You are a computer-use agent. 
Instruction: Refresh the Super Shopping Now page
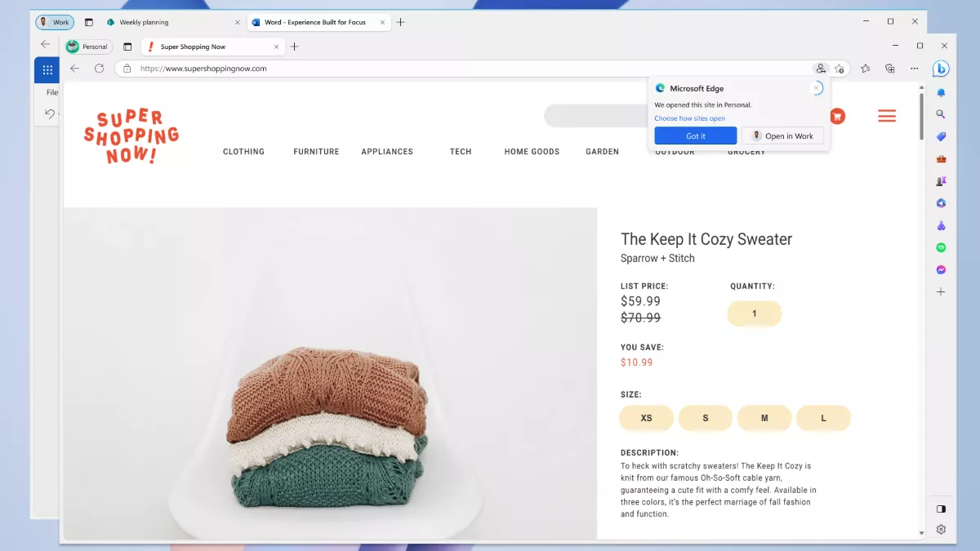point(100,69)
